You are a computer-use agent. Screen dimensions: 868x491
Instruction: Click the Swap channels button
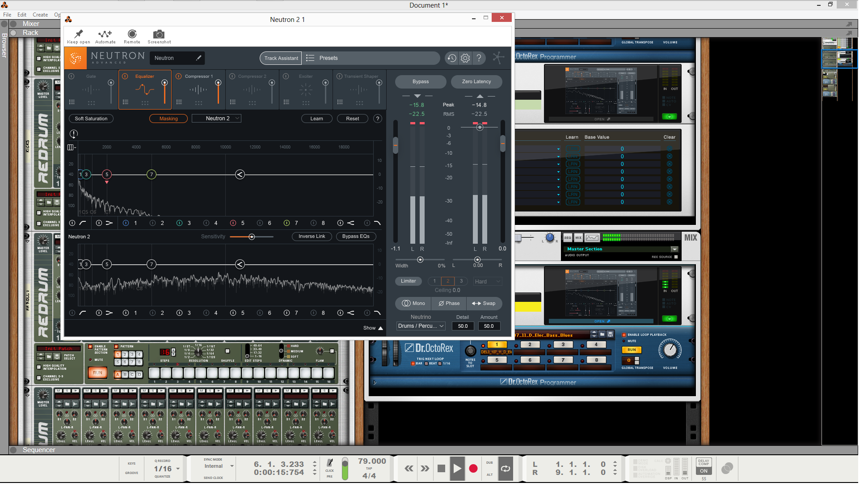[484, 303]
